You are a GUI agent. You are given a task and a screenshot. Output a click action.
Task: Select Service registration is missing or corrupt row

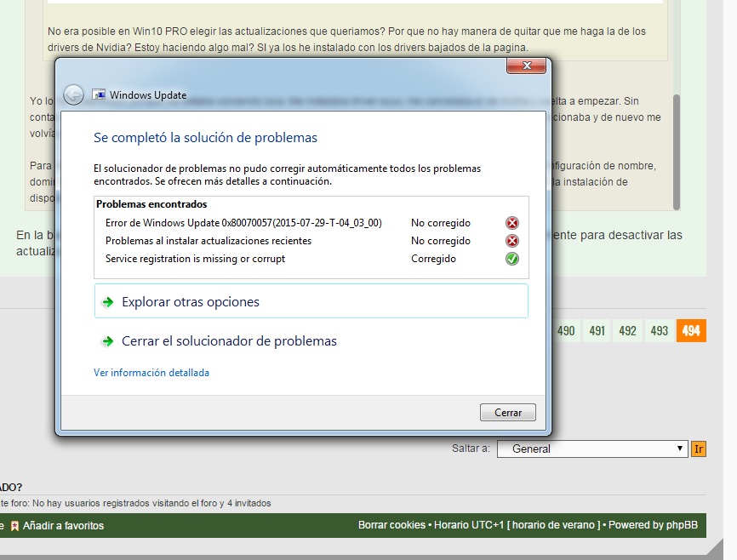coord(312,259)
